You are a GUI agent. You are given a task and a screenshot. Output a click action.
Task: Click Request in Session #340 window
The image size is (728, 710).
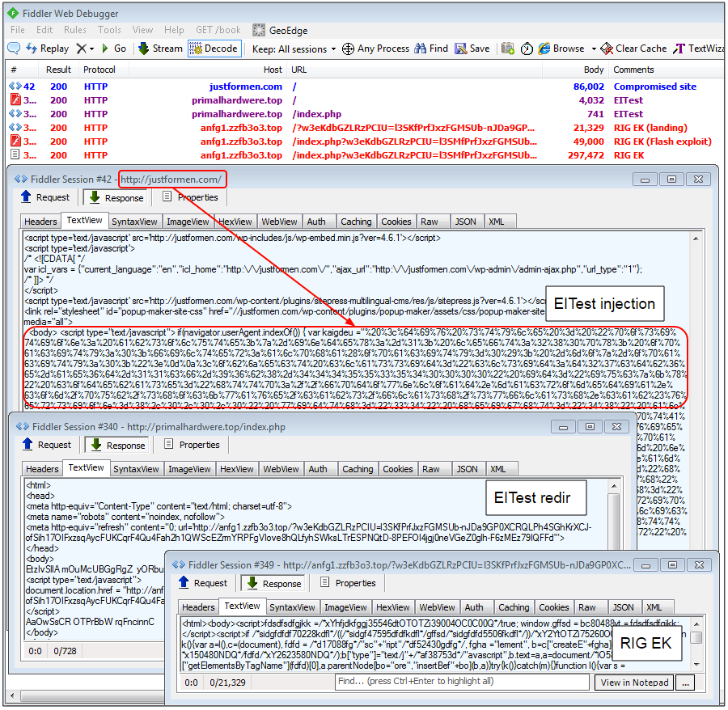click(47, 445)
